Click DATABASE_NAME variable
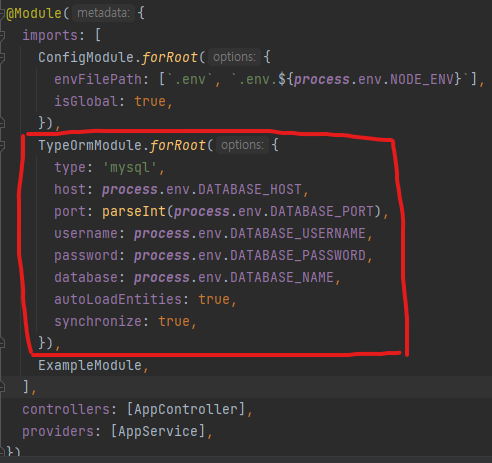Image resolution: width=492 pixels, height=463 pixels. click(x=282, y=277)
